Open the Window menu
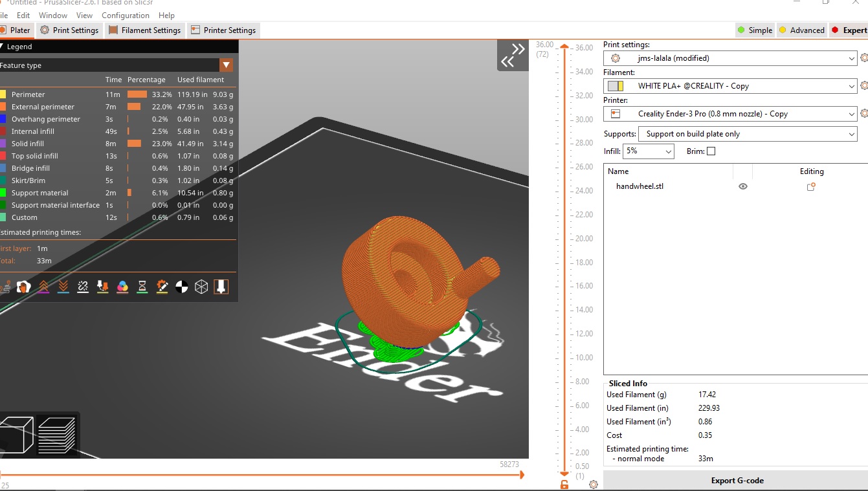The image size is (868, 491). pos(53,15)
